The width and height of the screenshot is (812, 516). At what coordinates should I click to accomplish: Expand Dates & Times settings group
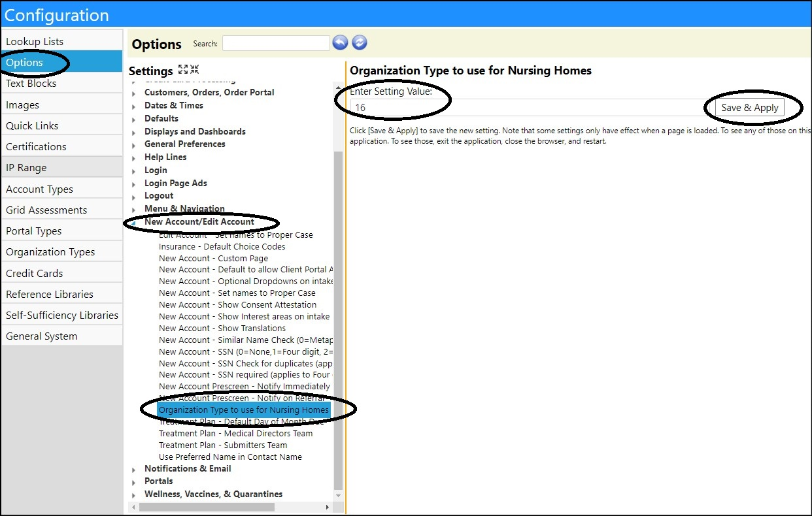click(x=133, y=106)
